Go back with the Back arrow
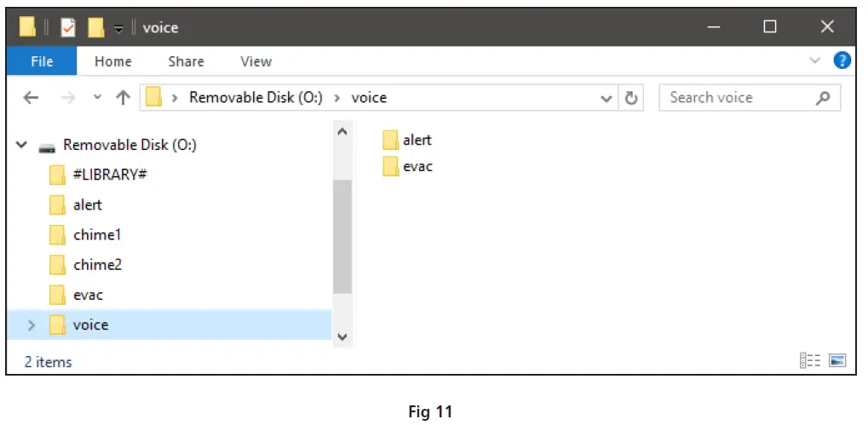This screenshot has width=868, height=425. pyautogui.click(x=32, y=98)
